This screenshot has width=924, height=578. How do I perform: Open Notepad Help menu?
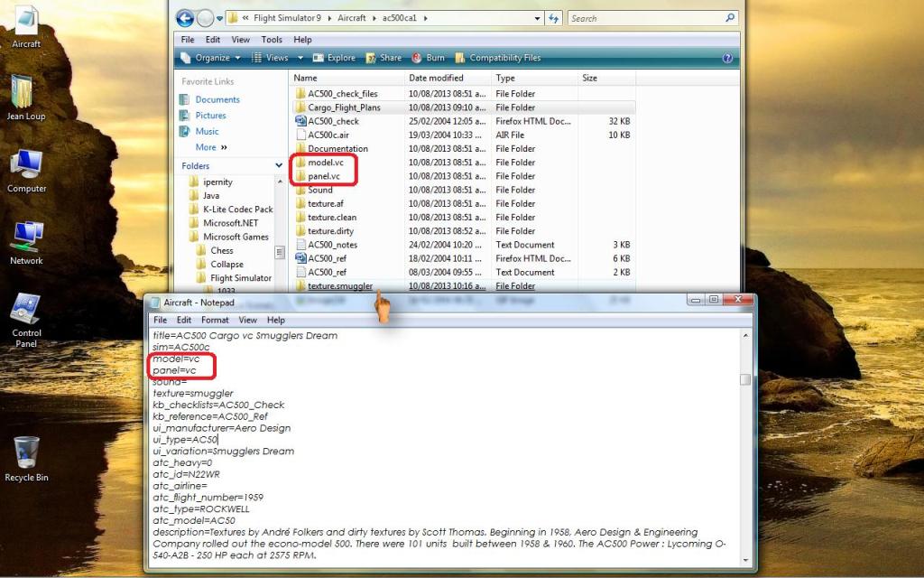(276, 320)
